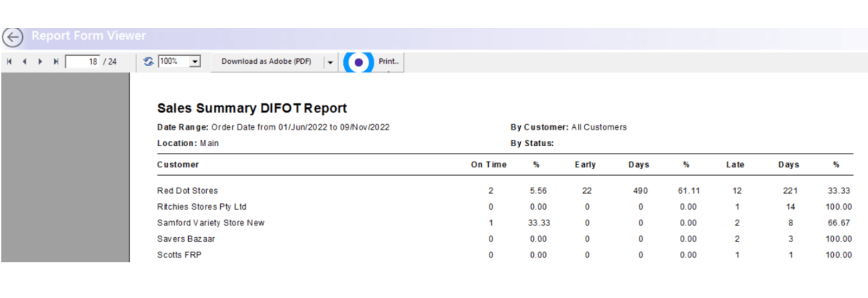
Task: Go back using the circled arrow icon
Action: click(x=12, y=37)
